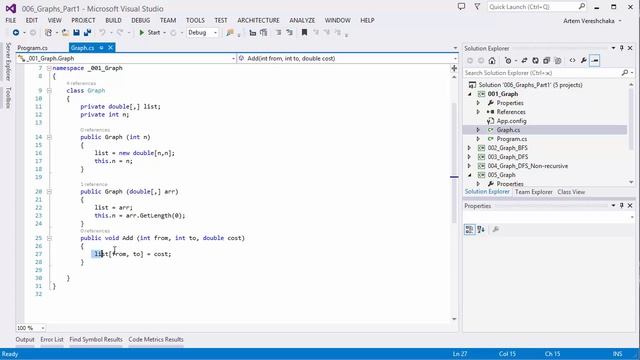Open Find Symbol Results panel
The image size is (640, 360).
[x=96, y=340]
